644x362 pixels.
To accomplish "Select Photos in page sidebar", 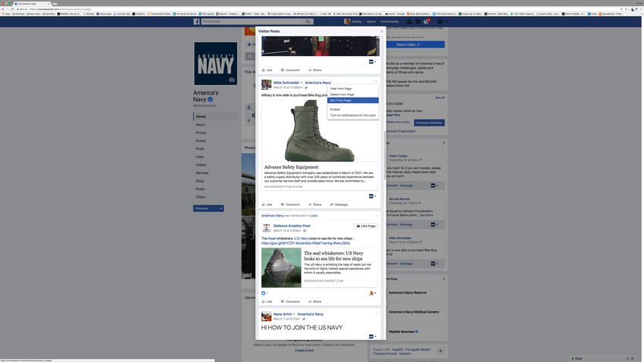I will 201,133.
